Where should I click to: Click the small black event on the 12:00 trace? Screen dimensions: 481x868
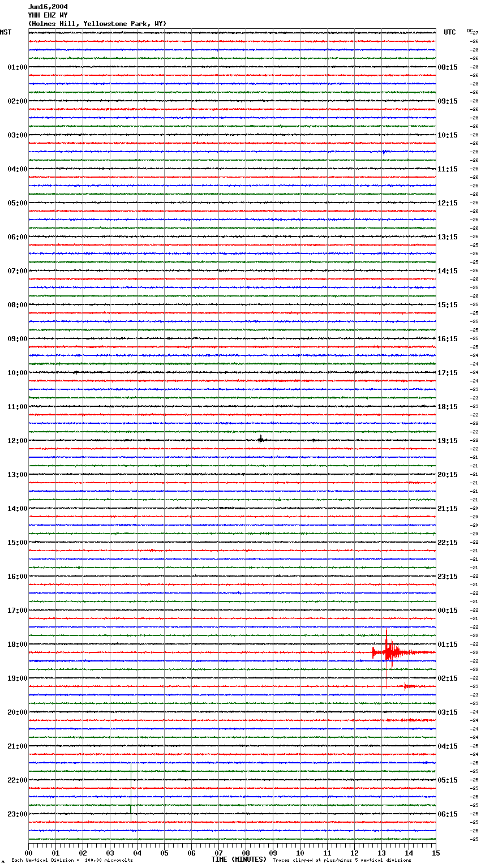260,439
